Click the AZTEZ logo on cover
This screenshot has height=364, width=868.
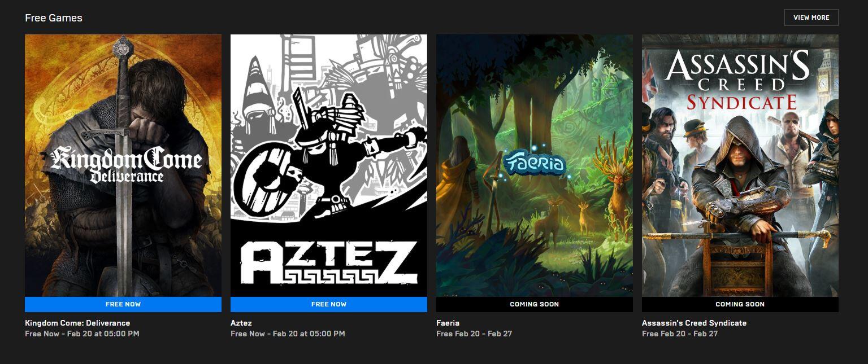pos(329,263)
